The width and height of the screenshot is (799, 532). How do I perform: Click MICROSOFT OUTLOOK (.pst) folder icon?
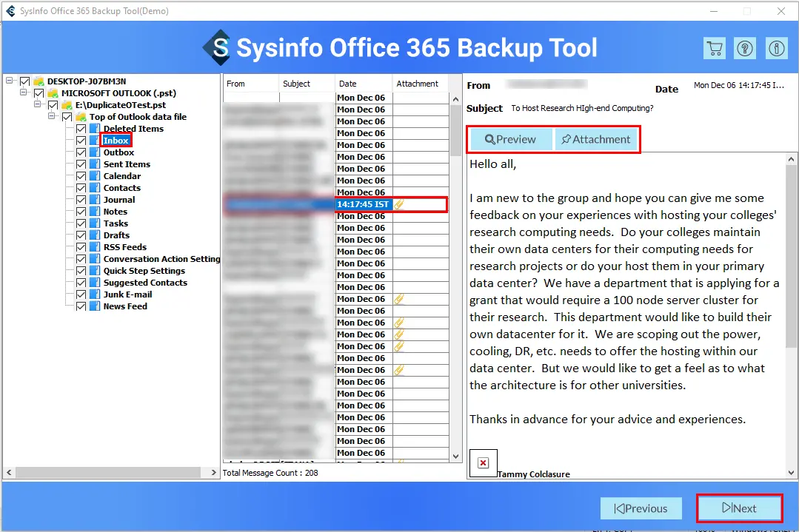[x=53, y=93]
